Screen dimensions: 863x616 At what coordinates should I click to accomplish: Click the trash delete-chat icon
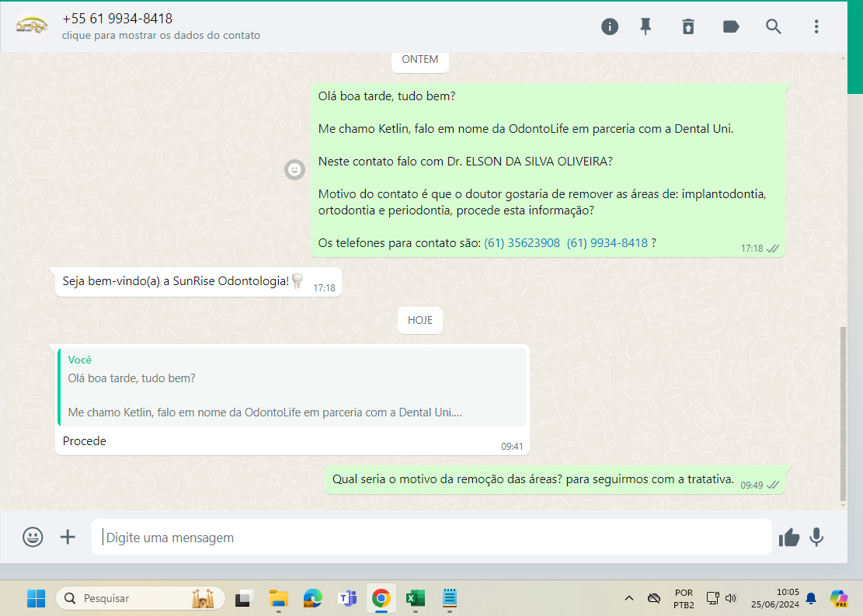(688, 26)
